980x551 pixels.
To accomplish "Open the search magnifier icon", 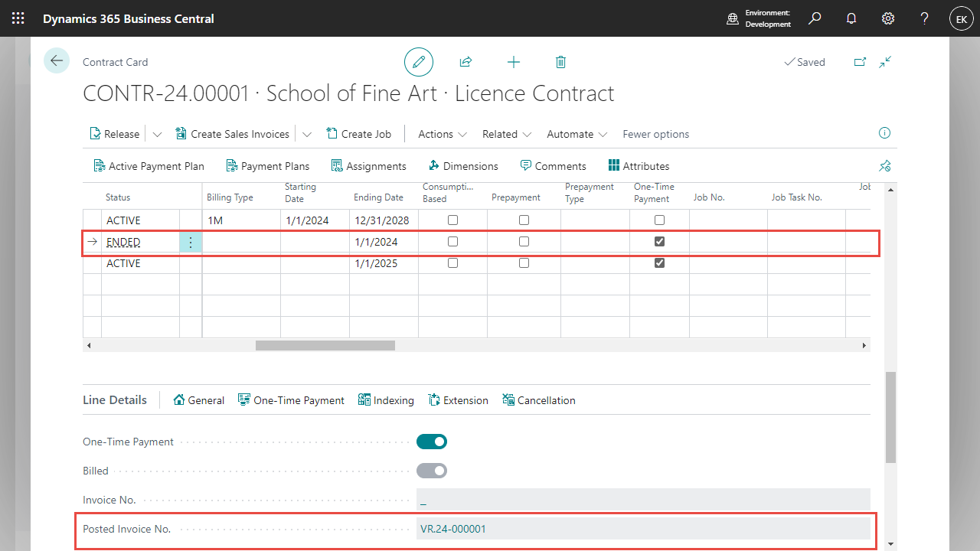I will 815,18.
